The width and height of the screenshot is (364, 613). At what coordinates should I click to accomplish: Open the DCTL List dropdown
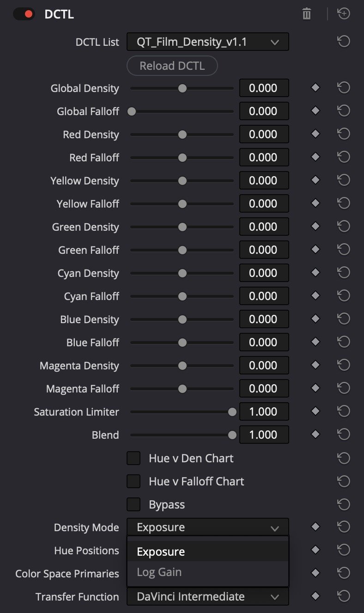(207, 43)
